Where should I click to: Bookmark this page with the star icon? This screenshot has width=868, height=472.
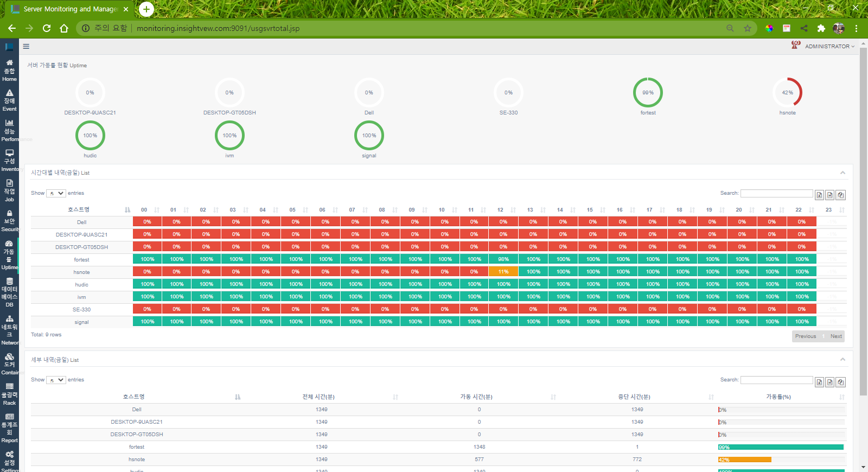pyautogui.click(x=748, y=28)
